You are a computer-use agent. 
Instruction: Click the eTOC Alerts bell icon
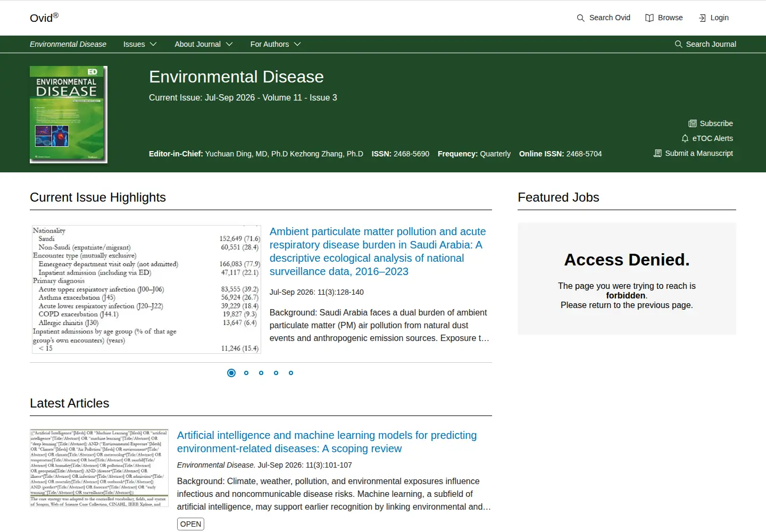(x=685, y=138)
